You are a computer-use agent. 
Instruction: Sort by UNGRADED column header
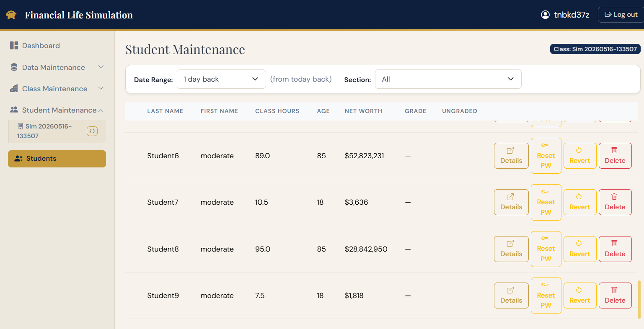(460, 111)
